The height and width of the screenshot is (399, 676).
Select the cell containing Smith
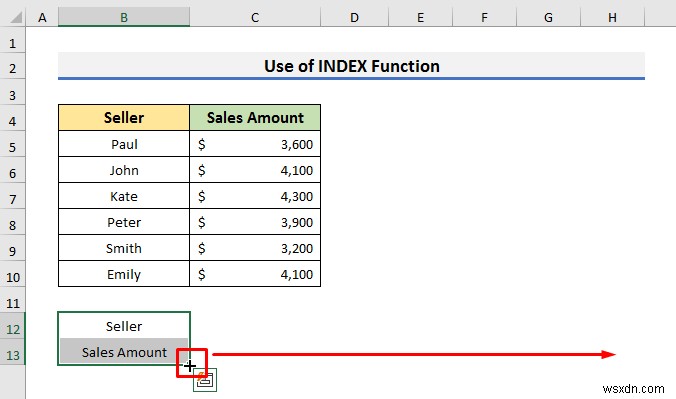[x=124, y=248]
